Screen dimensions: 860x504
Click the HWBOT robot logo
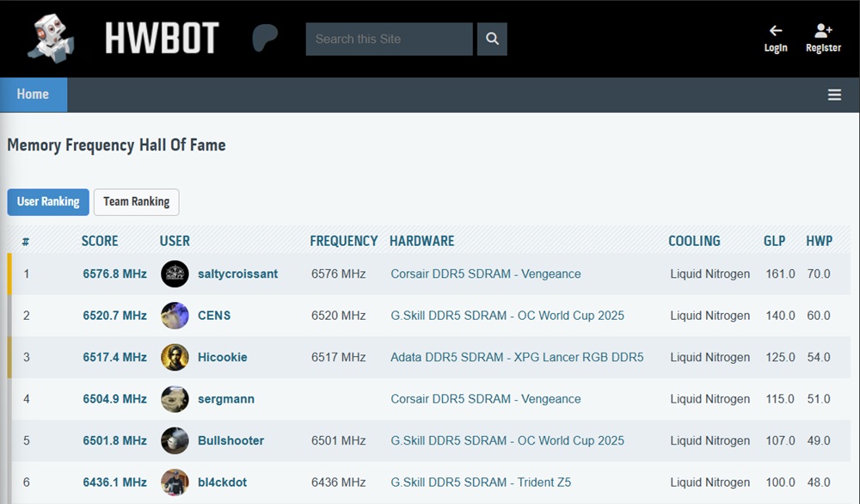pos(49,36)
